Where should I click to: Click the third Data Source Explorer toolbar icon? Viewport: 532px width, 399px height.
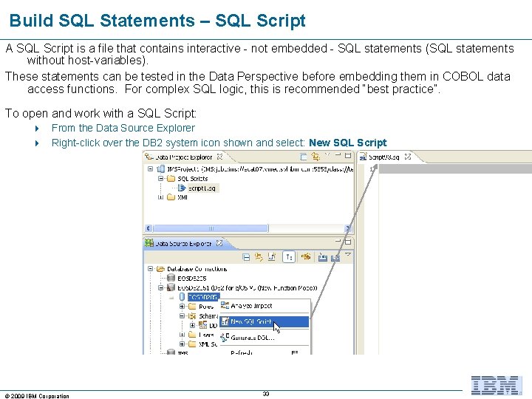click(x=272, y=257)
